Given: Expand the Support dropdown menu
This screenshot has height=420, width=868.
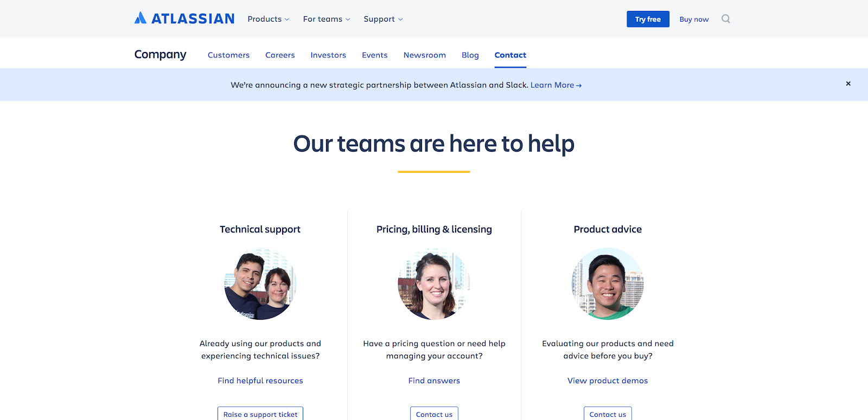Looking at the screenshot, I should [x=383, y=19].
